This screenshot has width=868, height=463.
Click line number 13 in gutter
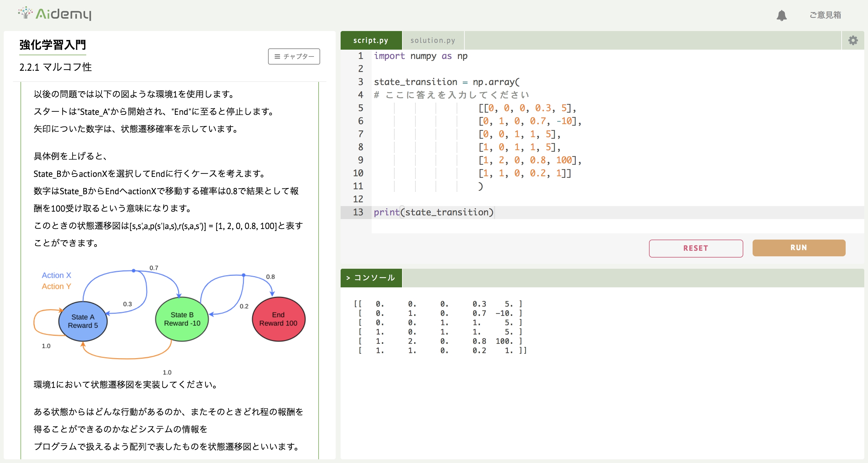pyautogui.click(x=358, y=212)
